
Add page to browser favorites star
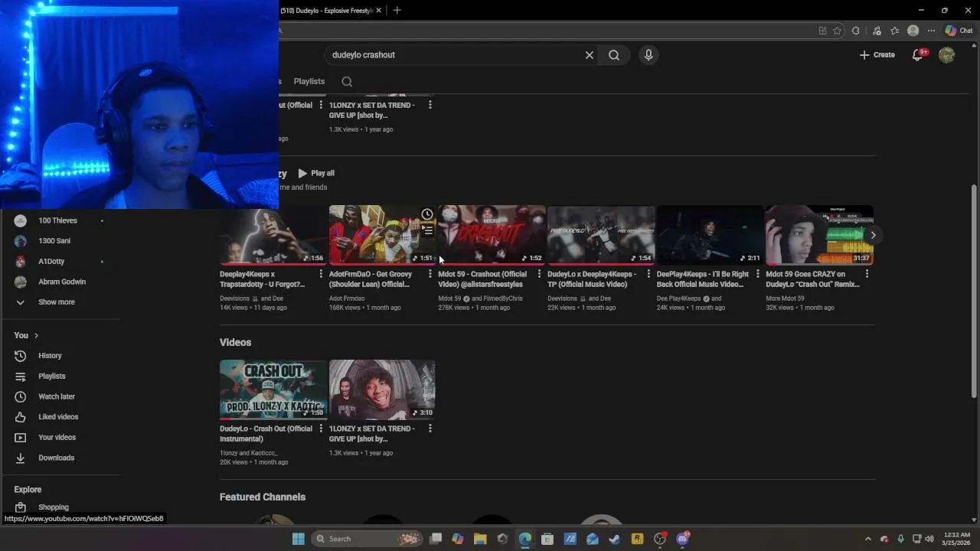[837, 31]
